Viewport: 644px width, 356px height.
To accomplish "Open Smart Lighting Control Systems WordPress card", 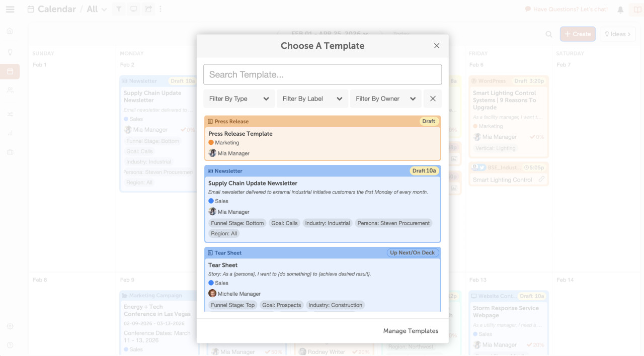I will click(x=509, y=116).
